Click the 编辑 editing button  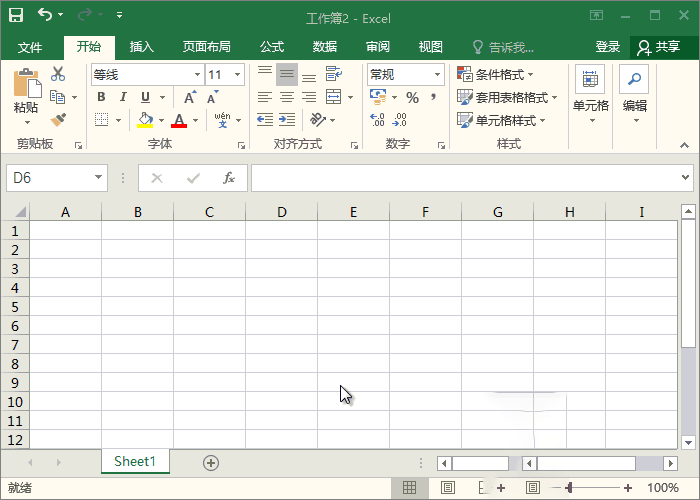(634, 95)
